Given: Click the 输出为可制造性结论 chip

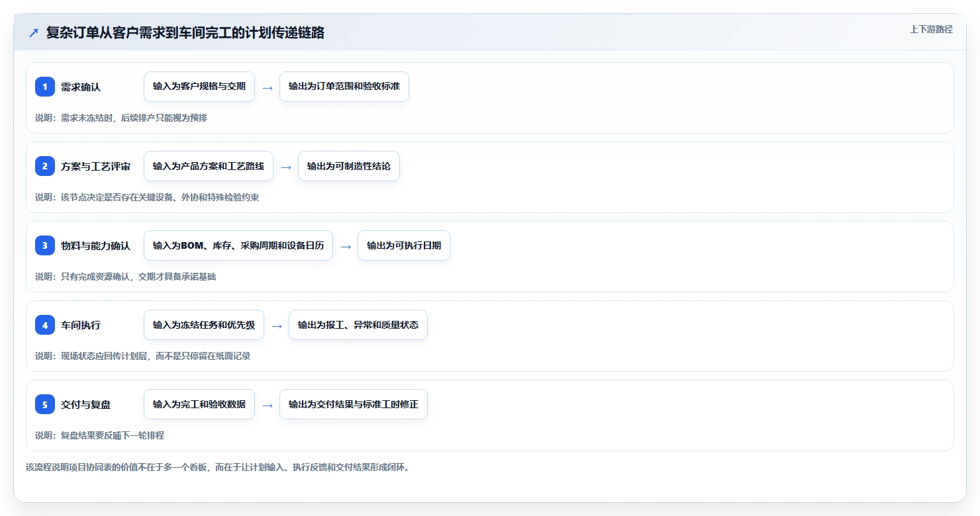Looking at the screenshot, I should (x=349, y=166).
